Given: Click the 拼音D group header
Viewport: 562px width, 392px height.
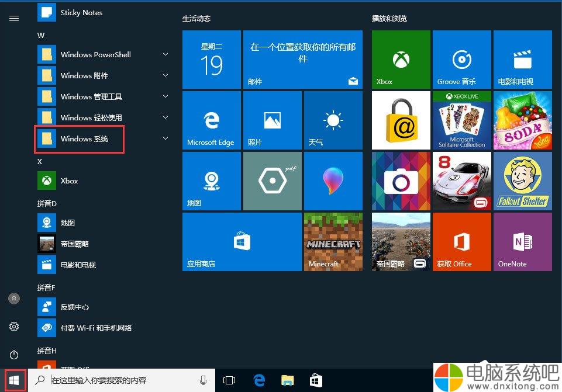Looking at the screenshot, I should click(x=47, y=203).
